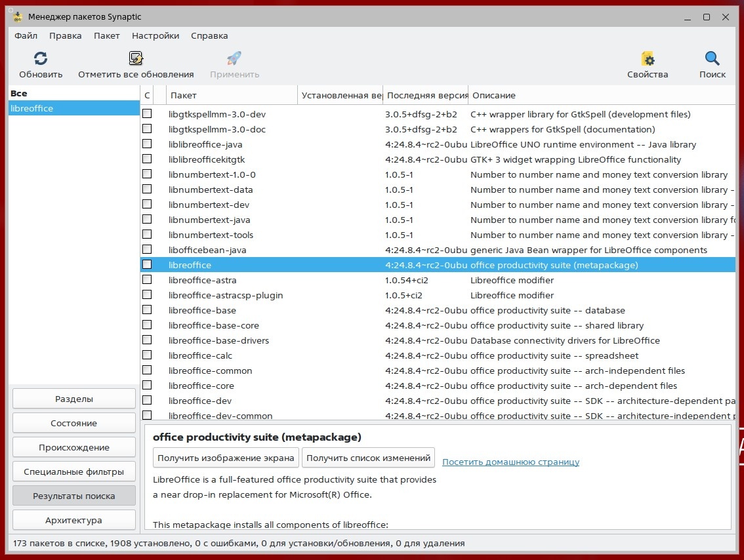Click the Поиск magnifier icon
744x560 pixels.
click(x=713, y=58)
